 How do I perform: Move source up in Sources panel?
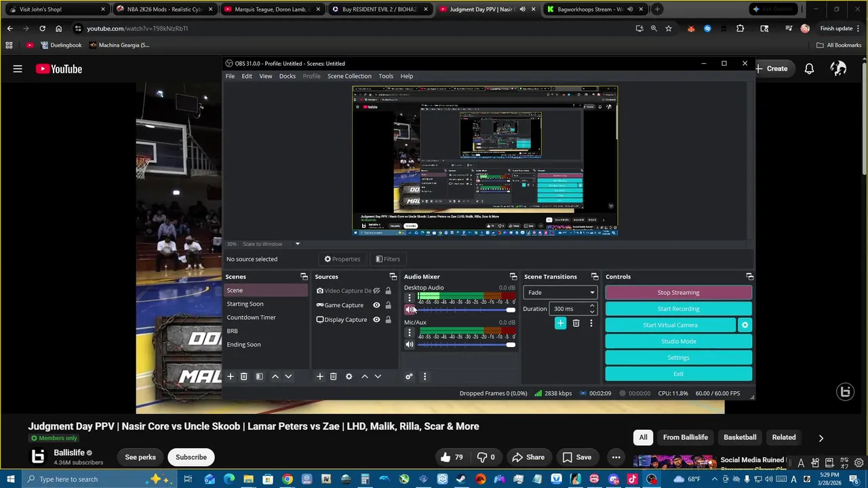[x=364, y=376]
